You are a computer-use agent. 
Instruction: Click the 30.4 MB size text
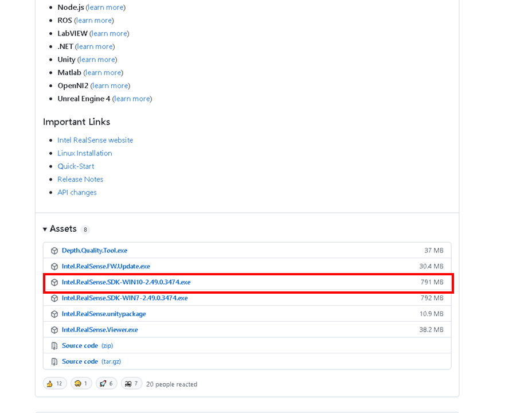[431, 266]
